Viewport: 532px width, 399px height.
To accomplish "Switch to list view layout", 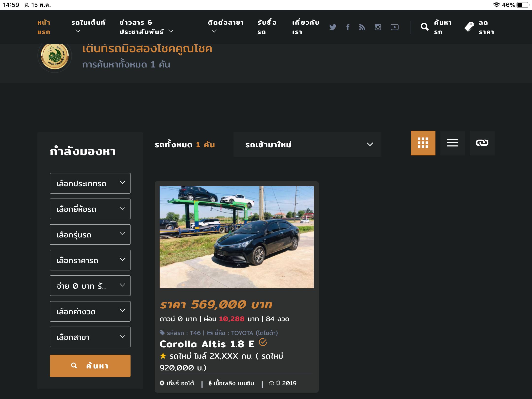I will (x=452, y=143).
